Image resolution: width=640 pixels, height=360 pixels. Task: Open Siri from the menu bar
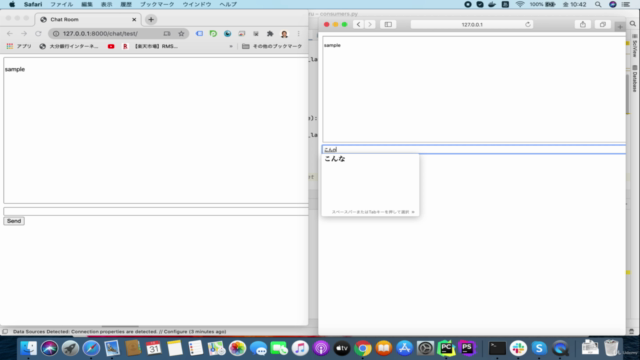coord(613,4)
